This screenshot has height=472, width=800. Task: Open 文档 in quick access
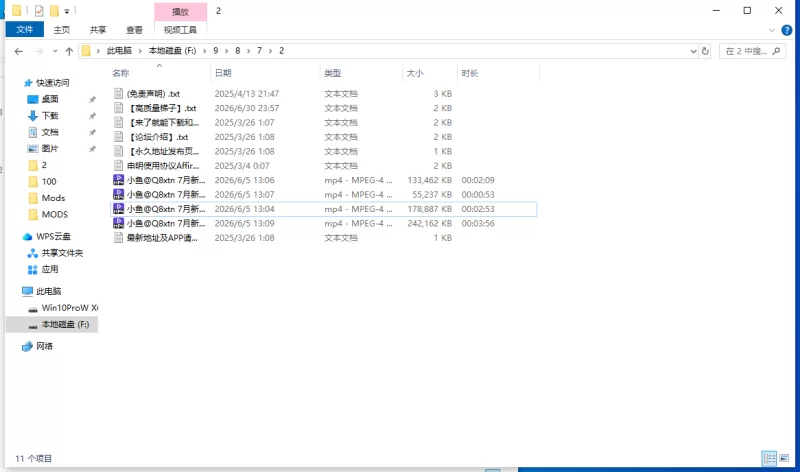coord(49,132)
